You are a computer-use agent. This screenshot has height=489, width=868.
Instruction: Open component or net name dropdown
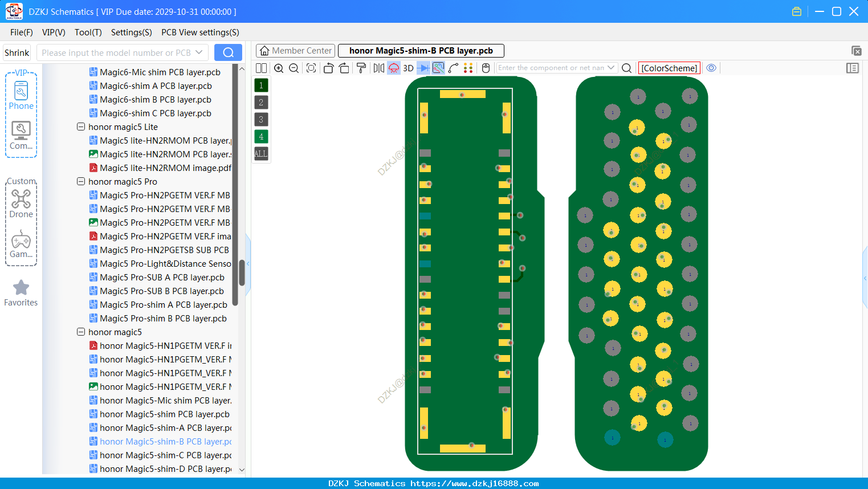[x=611, y=68]
